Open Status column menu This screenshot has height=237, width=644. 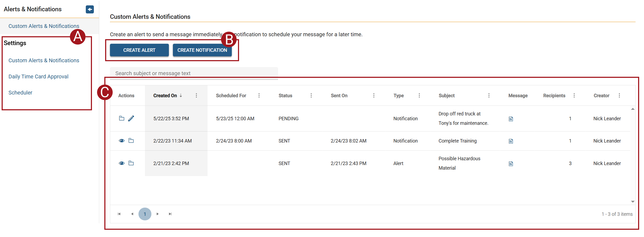point(311,96)
